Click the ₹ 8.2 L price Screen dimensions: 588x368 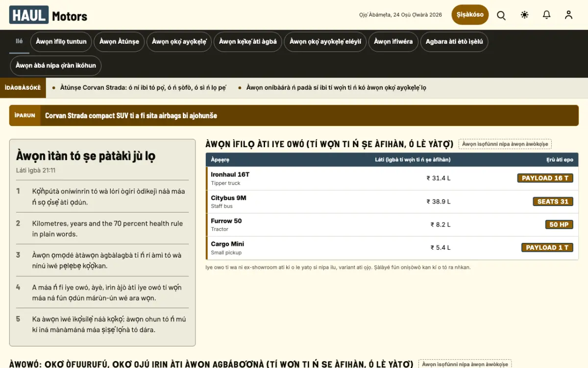[x=441, y=225]
